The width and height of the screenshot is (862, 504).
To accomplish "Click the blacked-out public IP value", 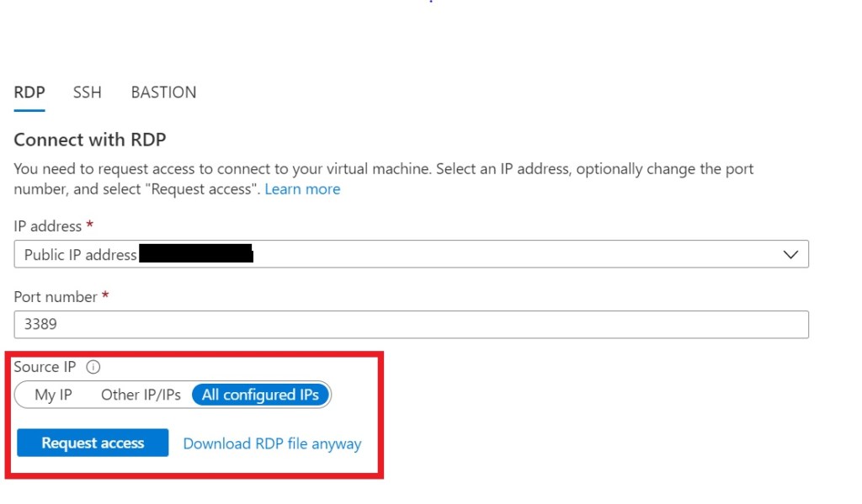I will coord(196,254).
